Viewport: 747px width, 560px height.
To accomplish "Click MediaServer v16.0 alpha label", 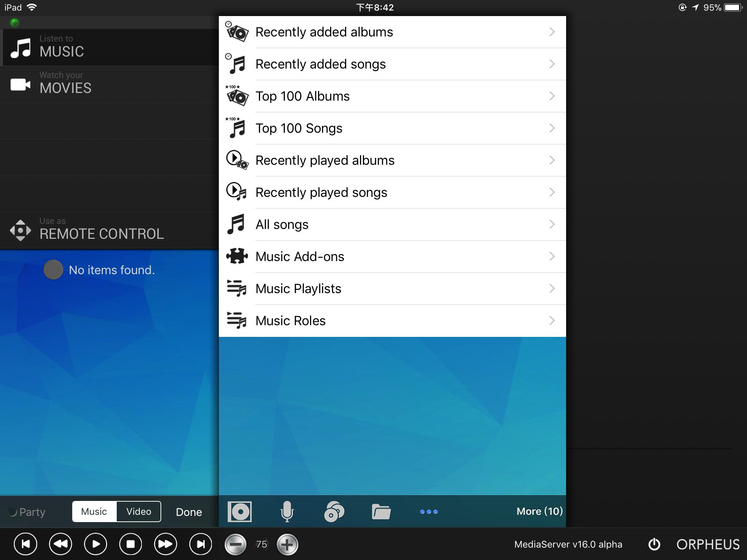I will [568, 544].
